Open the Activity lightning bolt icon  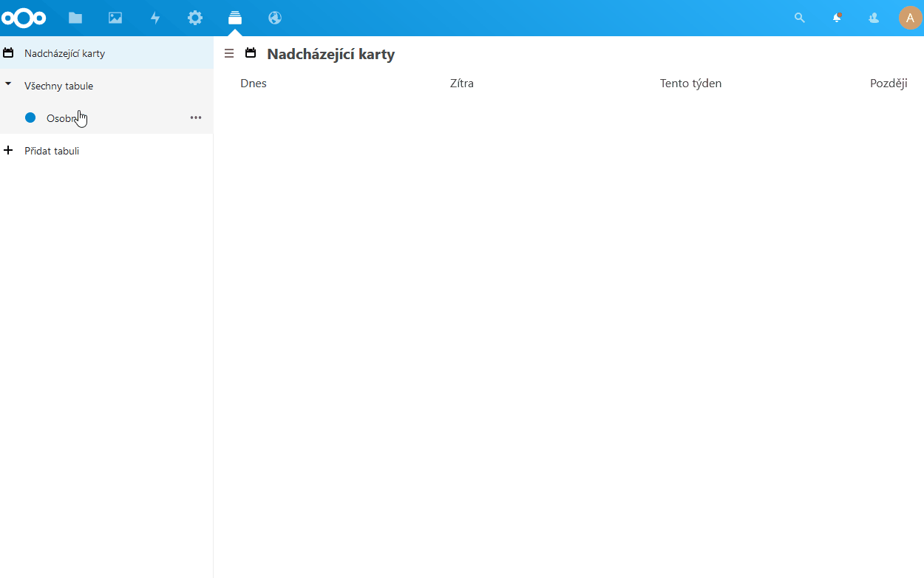click(x=155, y=18)
